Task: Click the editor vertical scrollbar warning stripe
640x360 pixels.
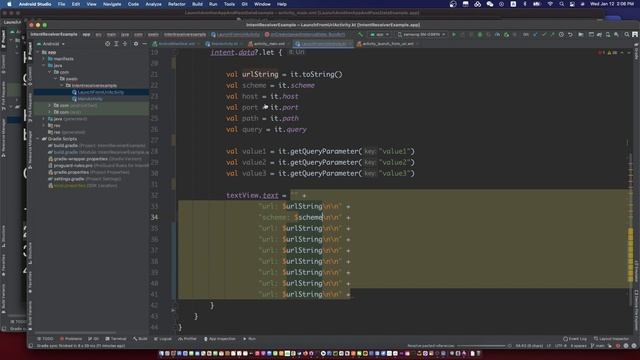Action: click(x=630, y=255)
